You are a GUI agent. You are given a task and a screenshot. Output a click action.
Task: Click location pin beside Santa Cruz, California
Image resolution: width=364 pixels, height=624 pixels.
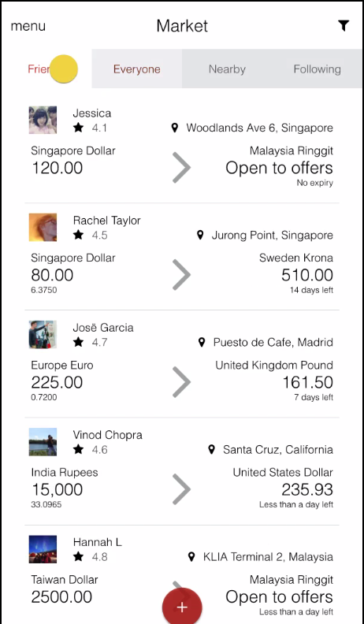212,449
